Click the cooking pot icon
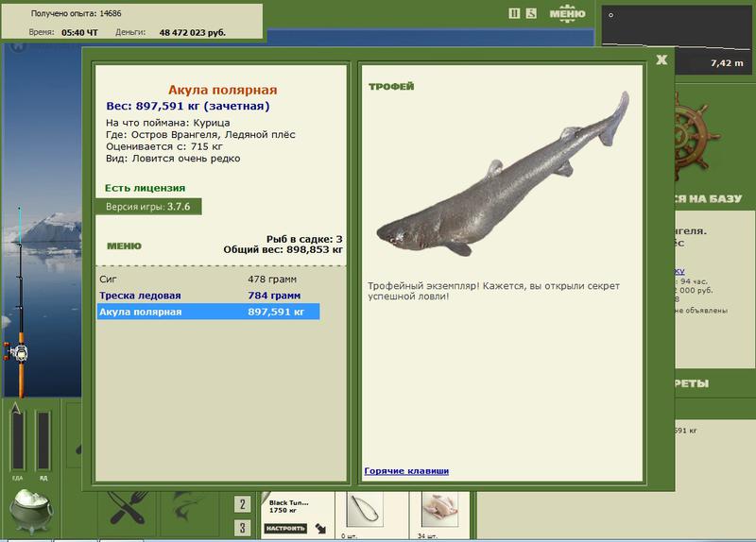 tap(32, 511)
